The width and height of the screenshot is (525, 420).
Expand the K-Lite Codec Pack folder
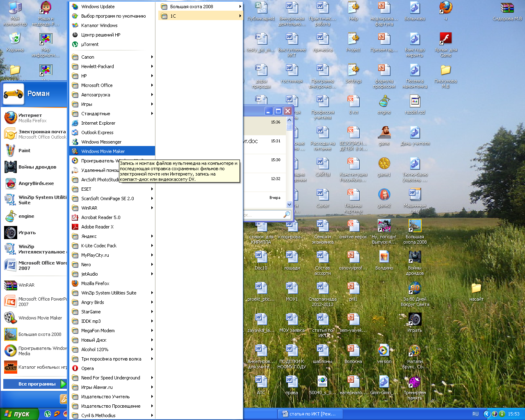[x=112, y=246]
